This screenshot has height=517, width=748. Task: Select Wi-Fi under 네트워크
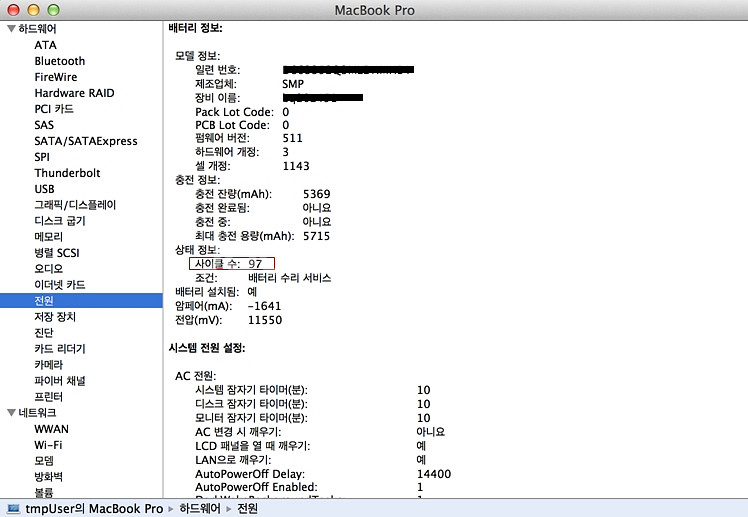coord(48,445)
